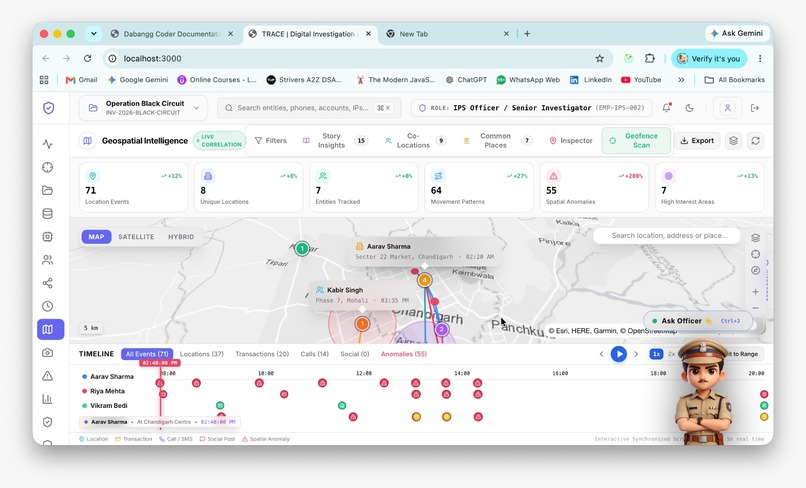The height and width of the screenshot is (488, 806).
Task: Select Social (0) timeline tab
Action: pyautogui.click(x=355, y=354)
